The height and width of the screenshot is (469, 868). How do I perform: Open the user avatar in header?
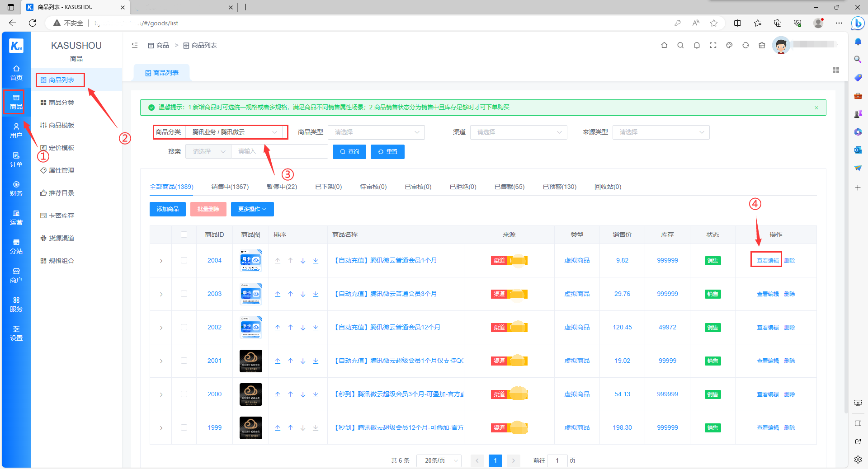pyautogui.click(x=781, y=45)
